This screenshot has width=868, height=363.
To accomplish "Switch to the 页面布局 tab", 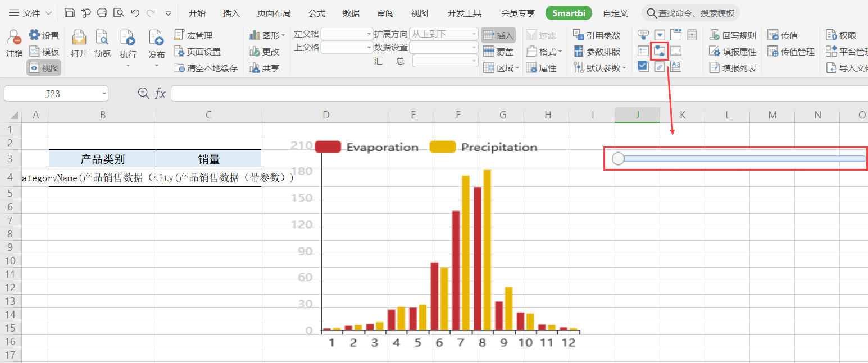I will (274, 13).
